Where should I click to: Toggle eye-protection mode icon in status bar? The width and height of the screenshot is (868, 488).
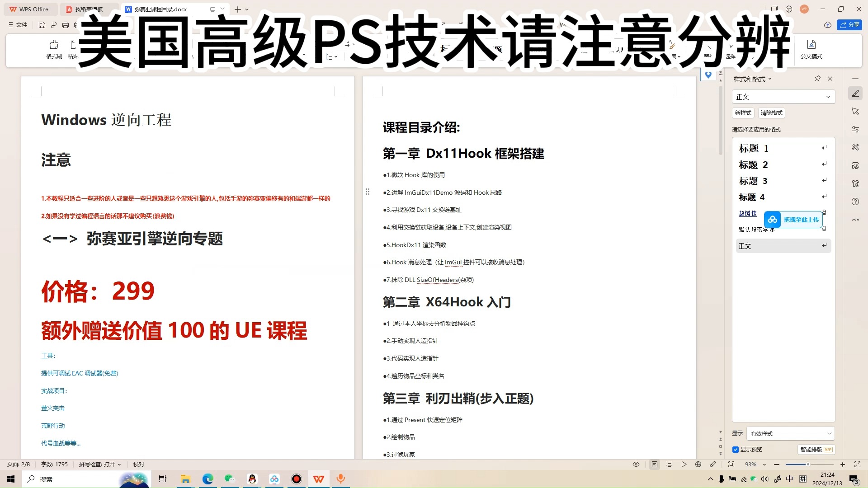(636, 465)
